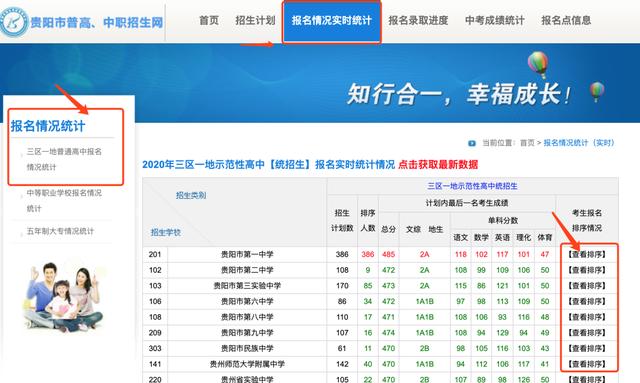Click 三区一地示范性高中统招生 table header link
The height and width of the screenshot is (383, 640).
click(472, 186)
